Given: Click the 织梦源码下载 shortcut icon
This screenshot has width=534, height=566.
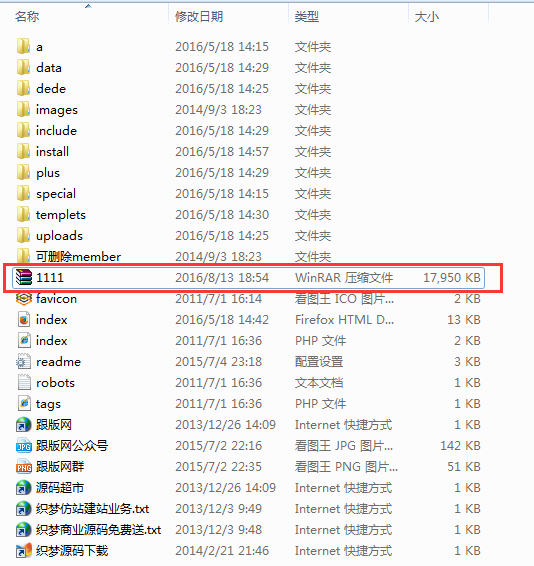Looking at the screenshot, I should pyautogui.click(x=24, y=550).
